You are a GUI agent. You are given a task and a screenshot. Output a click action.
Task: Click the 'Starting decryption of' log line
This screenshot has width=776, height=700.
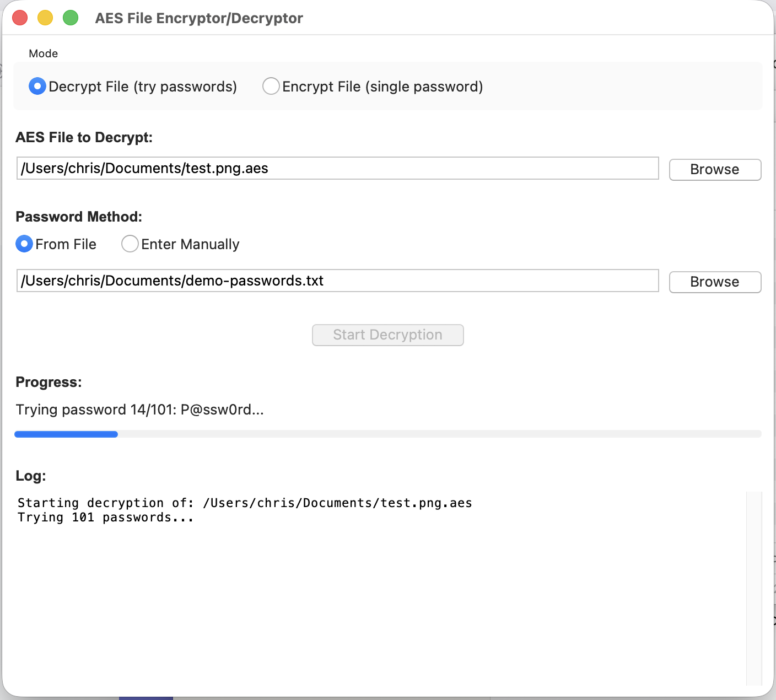(x=244, y=502)
